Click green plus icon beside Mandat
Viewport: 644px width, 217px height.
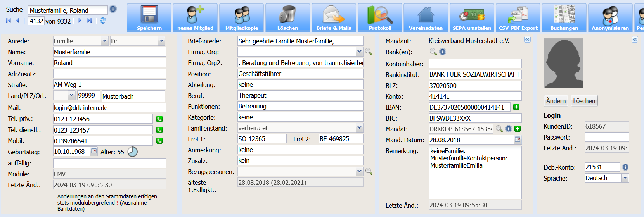518,129
